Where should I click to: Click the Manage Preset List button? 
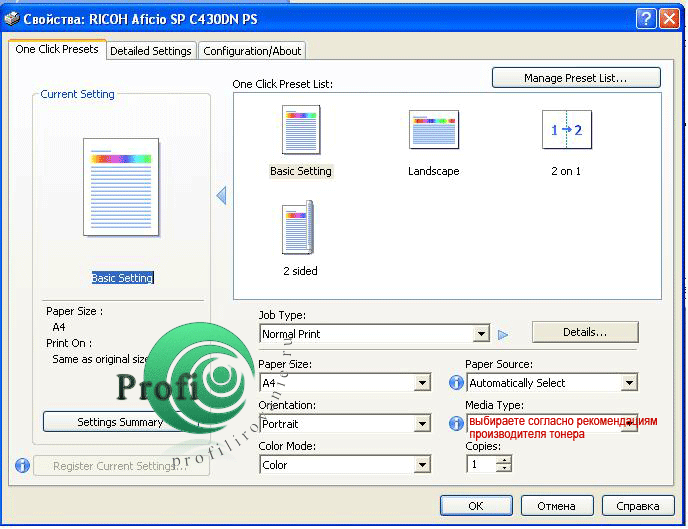pos(575,78)
